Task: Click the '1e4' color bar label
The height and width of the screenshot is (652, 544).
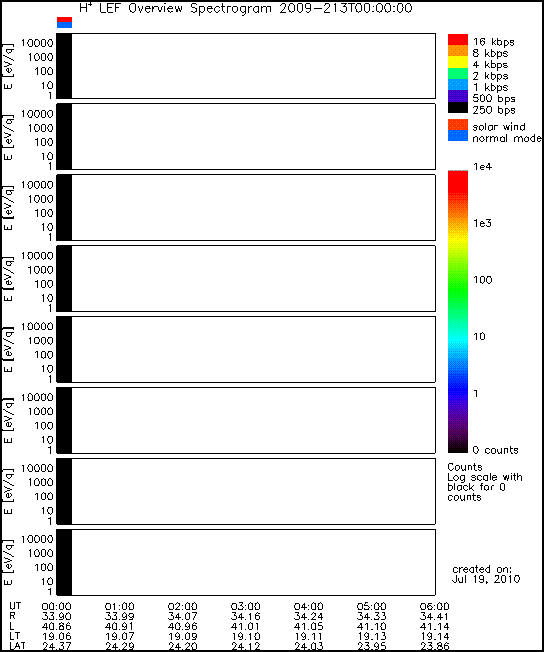Action: coord(482,167)
